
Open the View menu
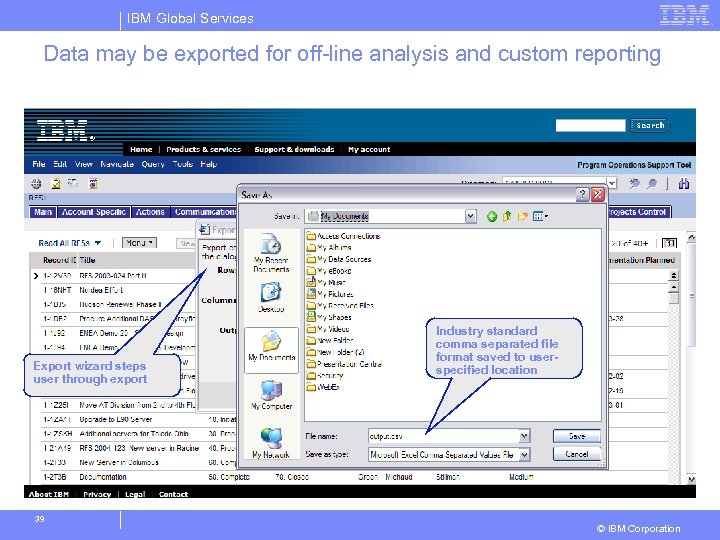coord(84,164)
